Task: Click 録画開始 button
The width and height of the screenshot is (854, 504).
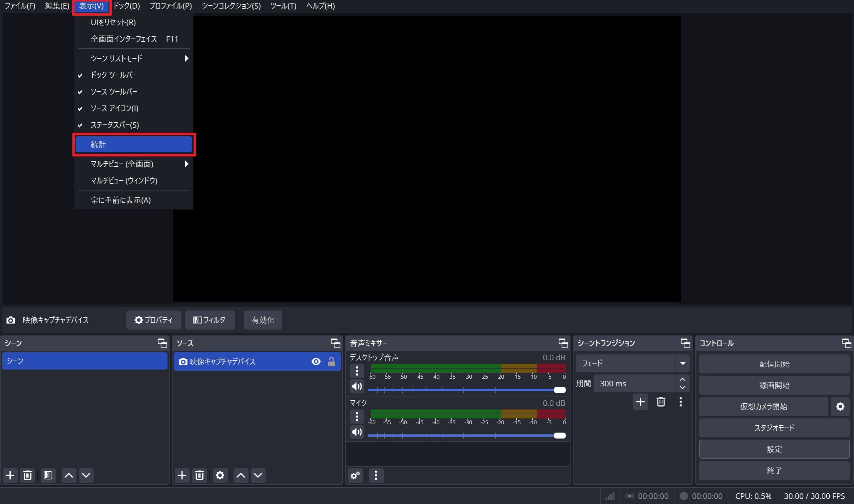Action: (774, 385)
